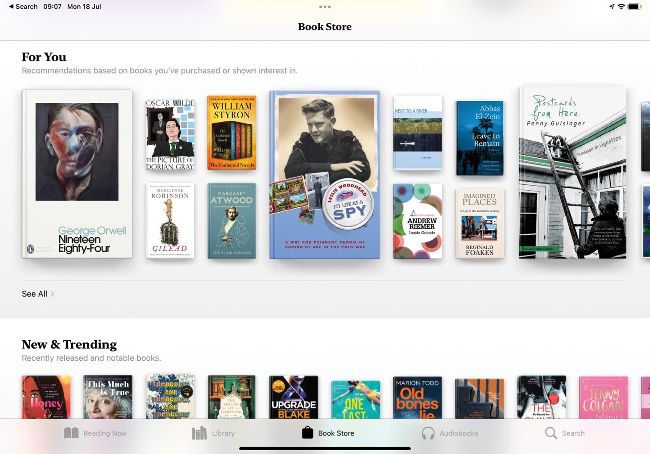Select the Book Store tab
650x454 pixels.
[x=326, y=433]
